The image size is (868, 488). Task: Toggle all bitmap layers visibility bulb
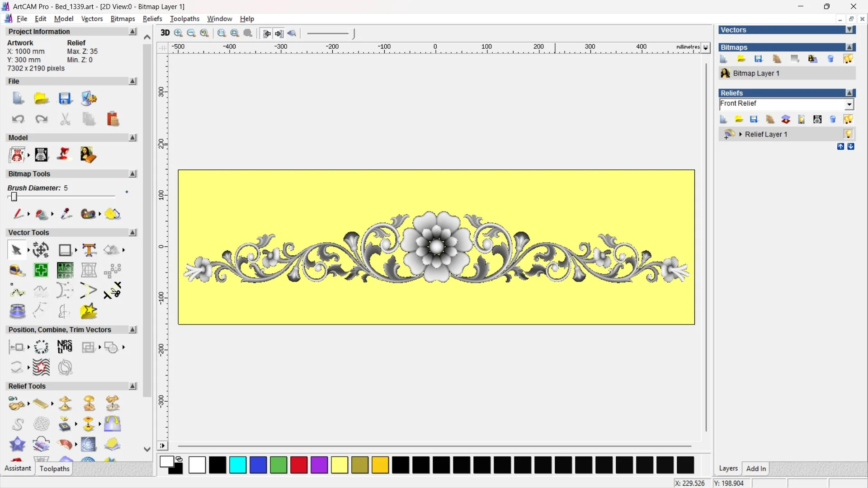click(x=848, y=59)
